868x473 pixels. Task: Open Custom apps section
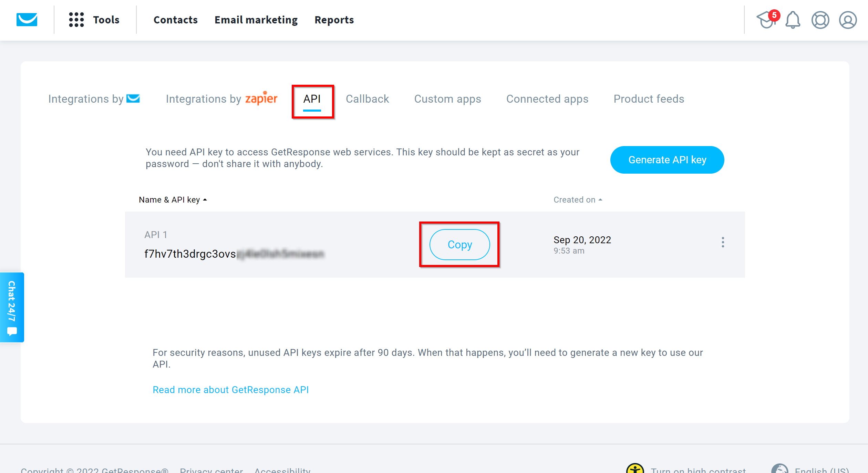447,99
